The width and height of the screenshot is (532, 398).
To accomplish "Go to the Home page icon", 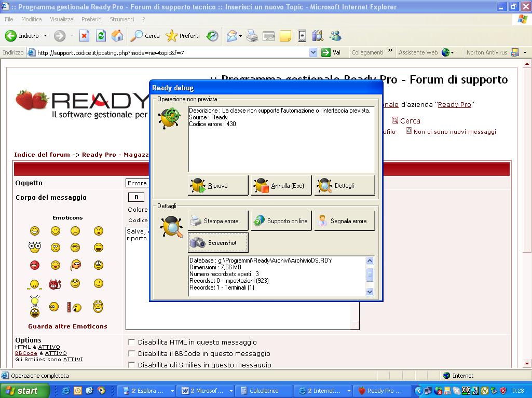I will click(117, 36).
